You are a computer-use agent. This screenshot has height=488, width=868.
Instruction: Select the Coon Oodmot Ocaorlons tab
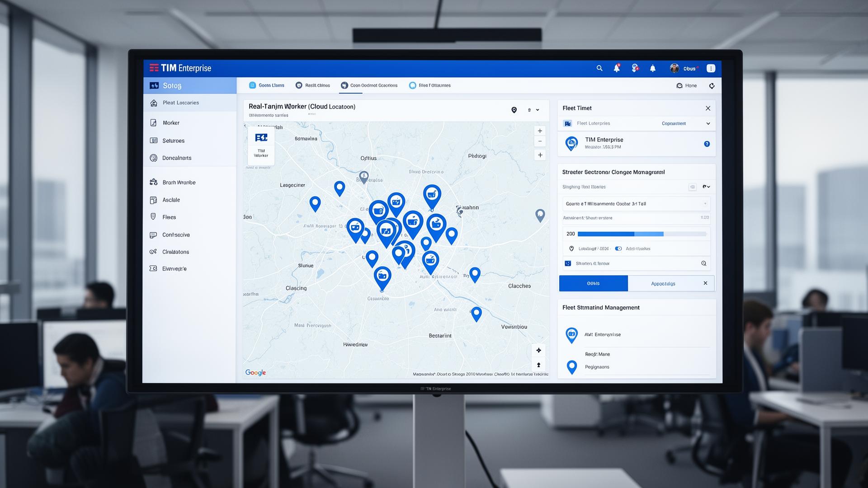369,85
